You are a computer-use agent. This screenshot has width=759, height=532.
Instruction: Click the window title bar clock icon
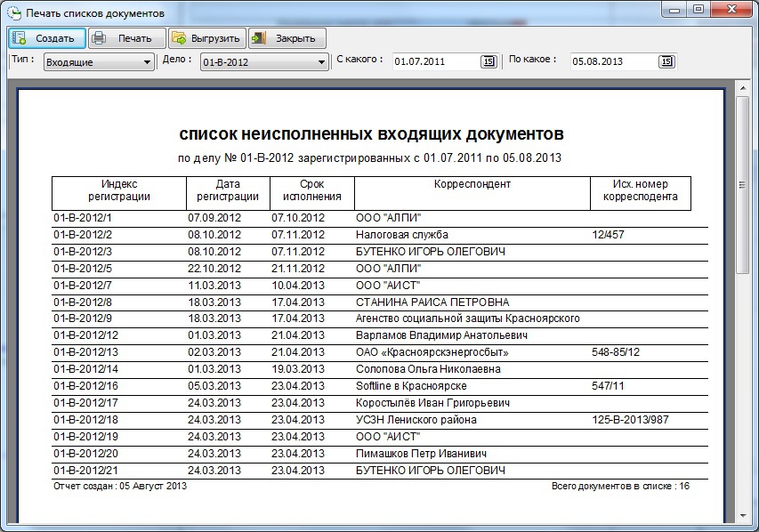click(14, 13)
